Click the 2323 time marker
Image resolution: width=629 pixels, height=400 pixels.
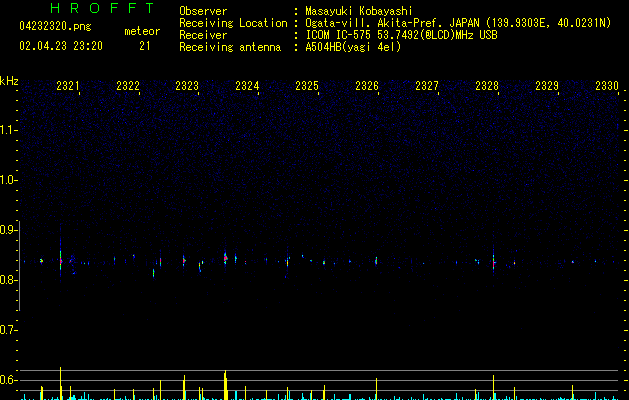point(187,85)
